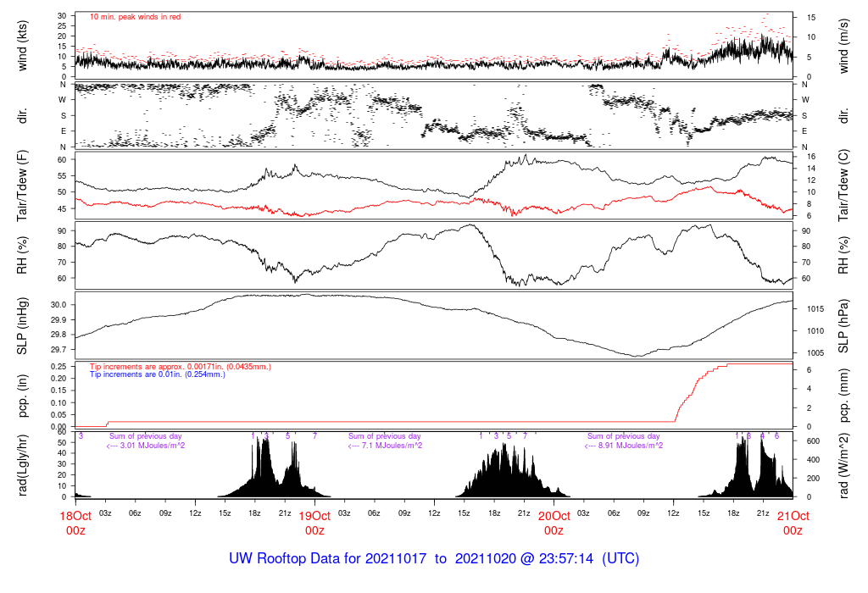Select the 'SLP (hPa)' axis label
Image resolution: width=868 pixels, height=593 pixels.
click(843, 326)
